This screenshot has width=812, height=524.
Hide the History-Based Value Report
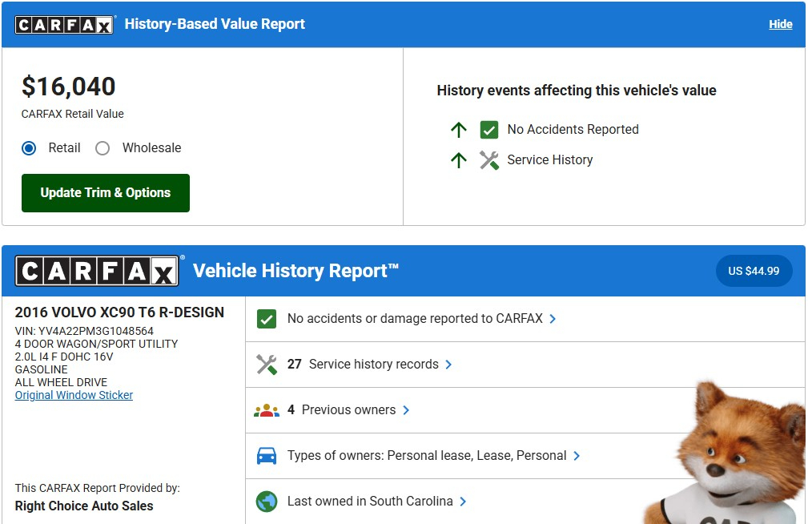point(780,24)
